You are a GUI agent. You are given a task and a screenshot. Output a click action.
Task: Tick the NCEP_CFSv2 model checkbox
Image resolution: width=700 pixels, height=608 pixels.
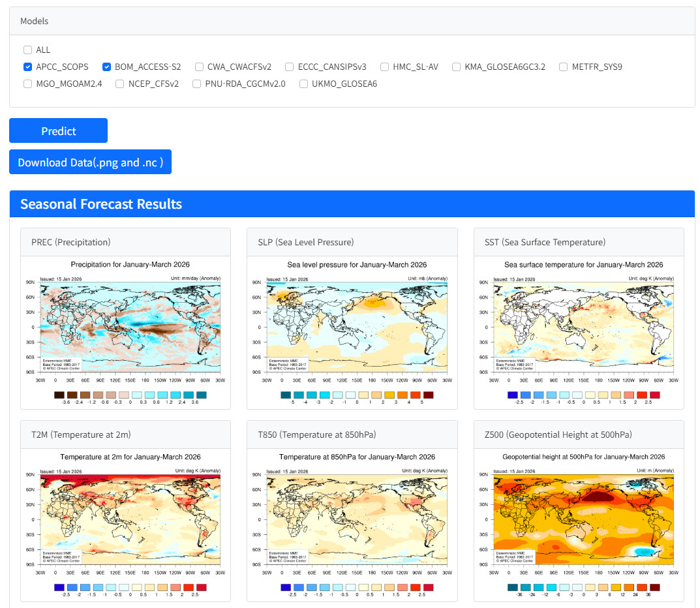(x=120, y=84)
